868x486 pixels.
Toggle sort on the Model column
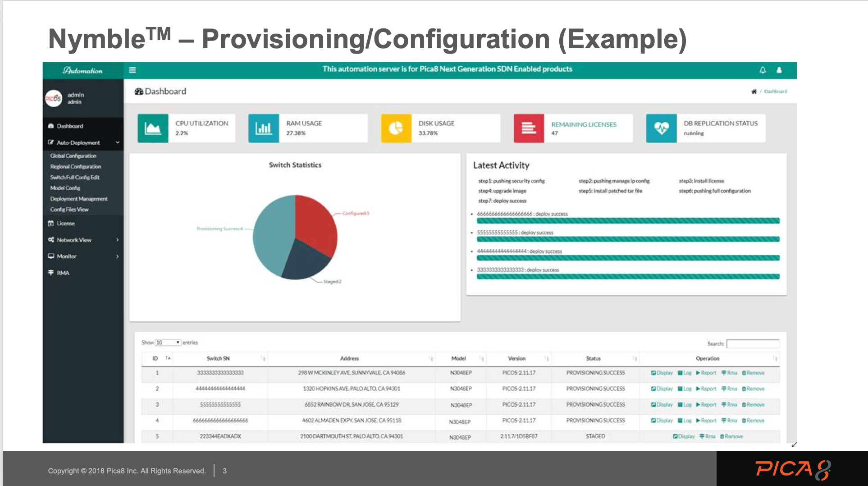[483, 358]
